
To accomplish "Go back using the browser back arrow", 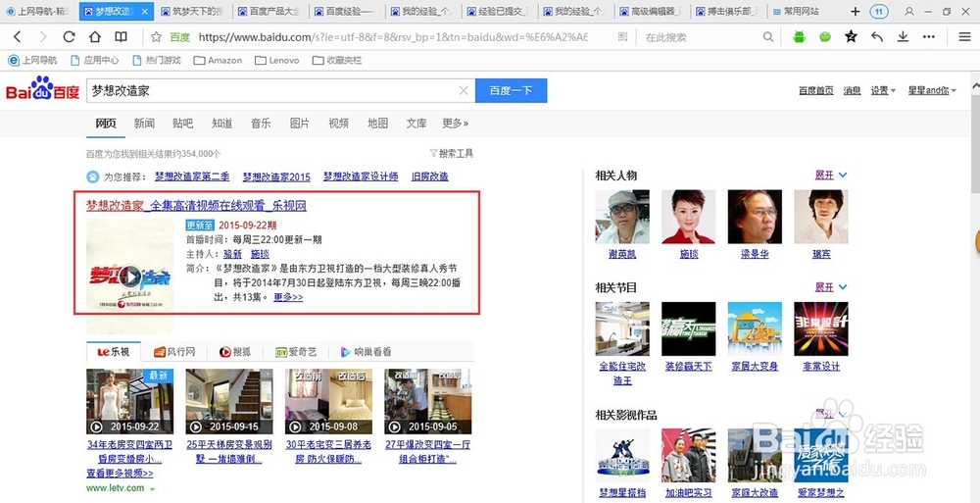I will pos(18,37).
